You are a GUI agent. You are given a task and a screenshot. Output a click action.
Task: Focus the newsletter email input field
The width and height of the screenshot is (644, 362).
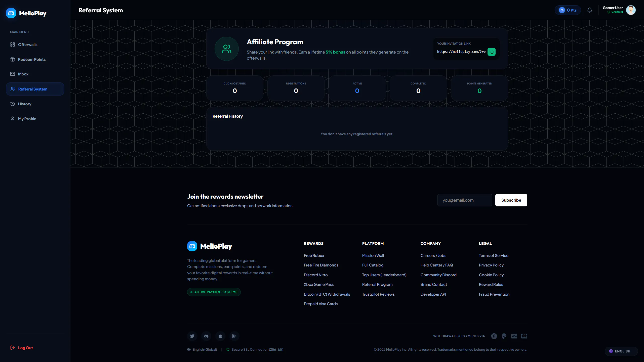point(465,200)
